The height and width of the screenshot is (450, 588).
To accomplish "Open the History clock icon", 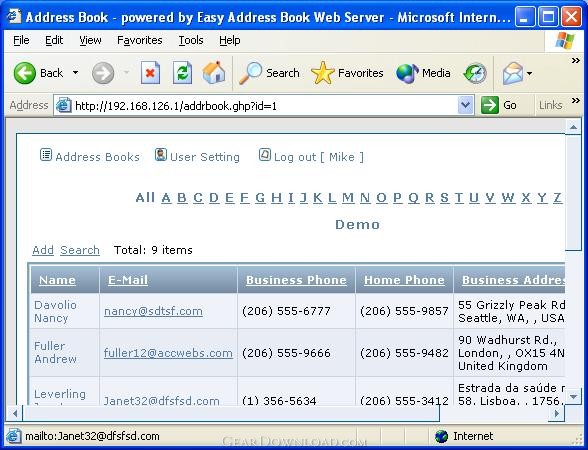I will pyautogui.click(x=475, y=73).
